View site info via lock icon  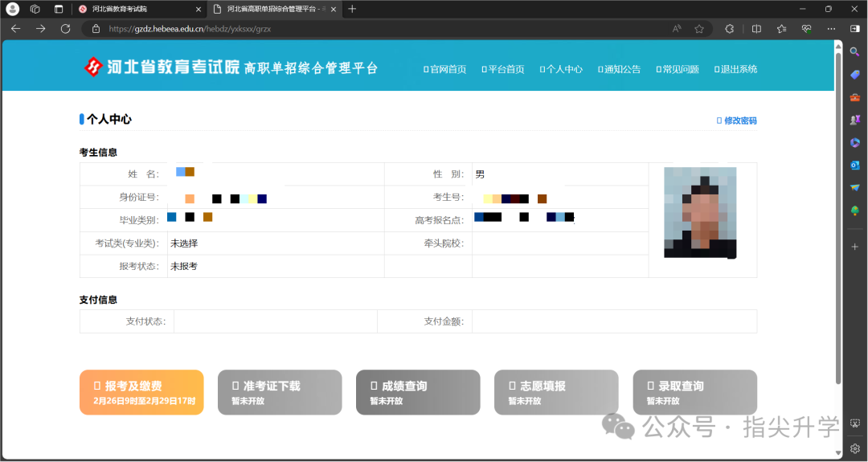tap(96, 29)
